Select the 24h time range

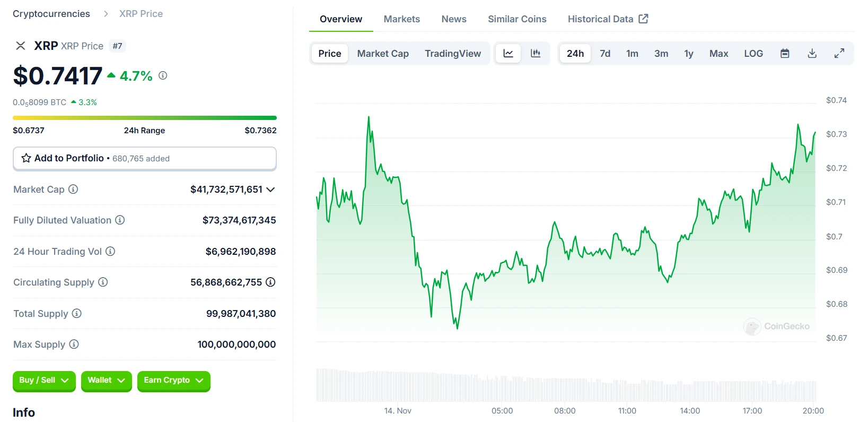pyautogui.click(x=575, y=53)
